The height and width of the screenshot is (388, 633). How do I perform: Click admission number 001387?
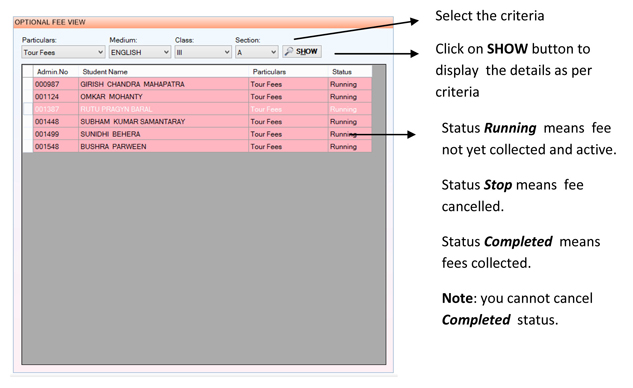coord(56,109)
